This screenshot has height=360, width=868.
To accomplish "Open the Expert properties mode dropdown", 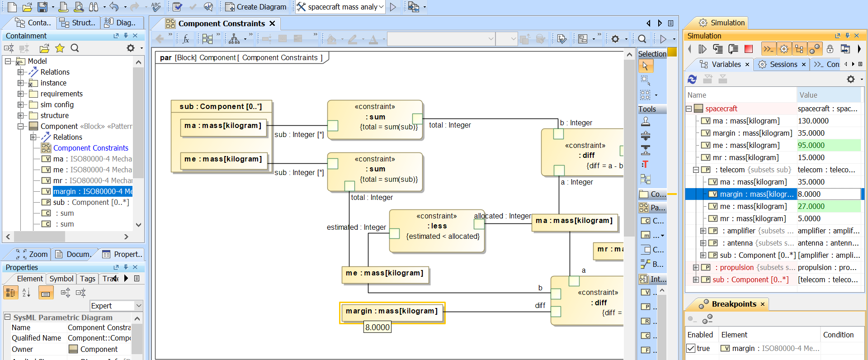I will [x=139, y=306].
